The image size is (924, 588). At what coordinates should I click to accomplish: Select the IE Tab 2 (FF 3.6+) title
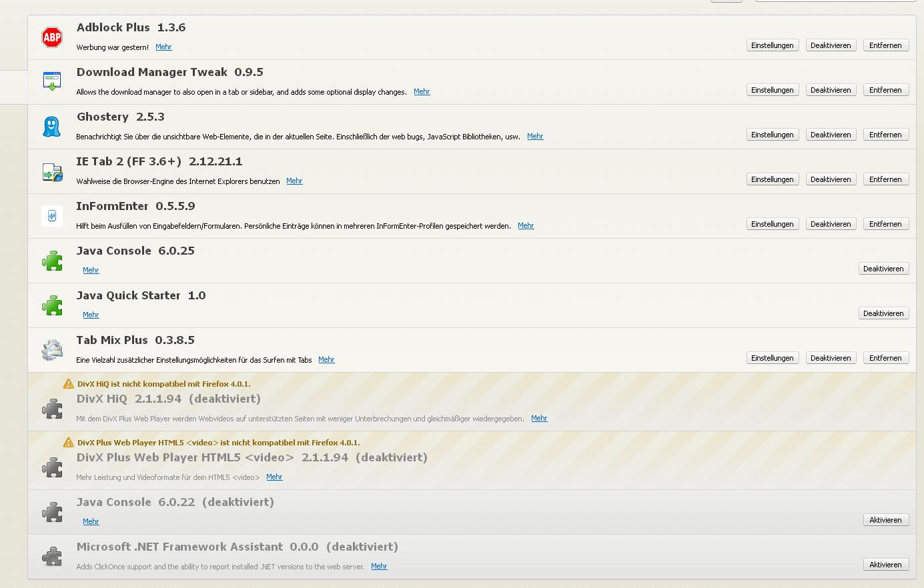click(159, 161)
